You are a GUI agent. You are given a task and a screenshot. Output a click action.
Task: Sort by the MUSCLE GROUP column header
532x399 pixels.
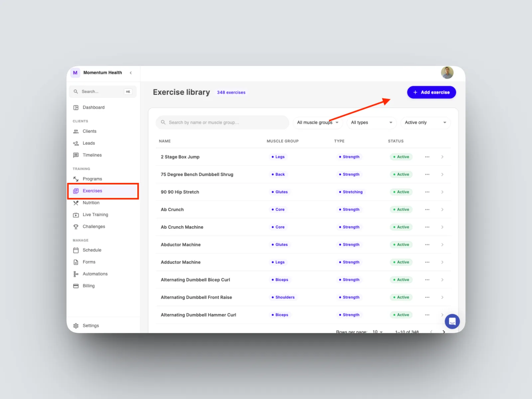(x=283, y=141)
